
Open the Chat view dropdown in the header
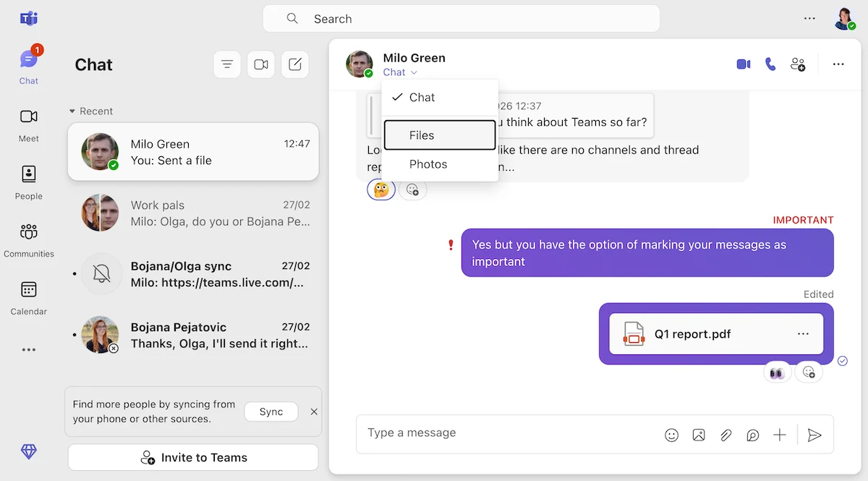(x=401, y=72)
